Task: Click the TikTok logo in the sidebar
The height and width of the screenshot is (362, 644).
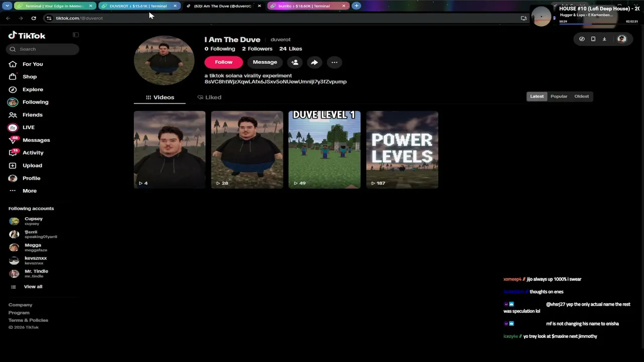Action: [27, 36]
